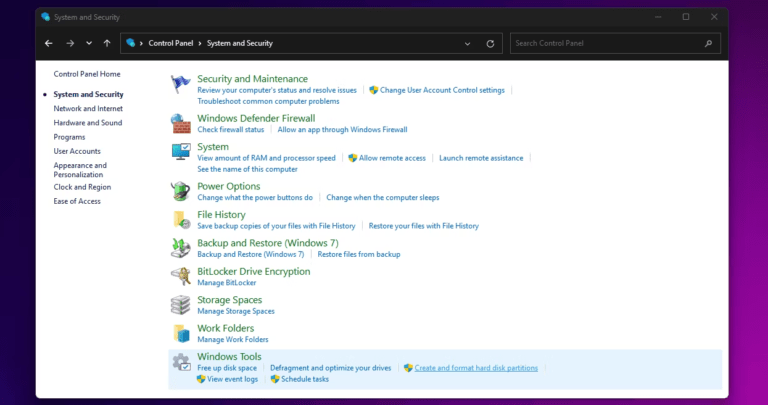Click the Power Options battery icon
The height and width of the screenshot is (405, 768).
click(x=180, y=191)
